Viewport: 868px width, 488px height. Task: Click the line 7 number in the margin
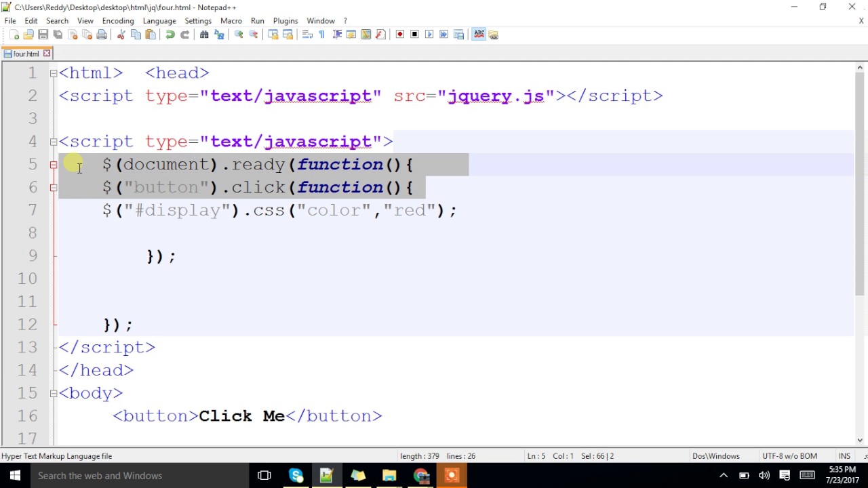tap(33, 210)
